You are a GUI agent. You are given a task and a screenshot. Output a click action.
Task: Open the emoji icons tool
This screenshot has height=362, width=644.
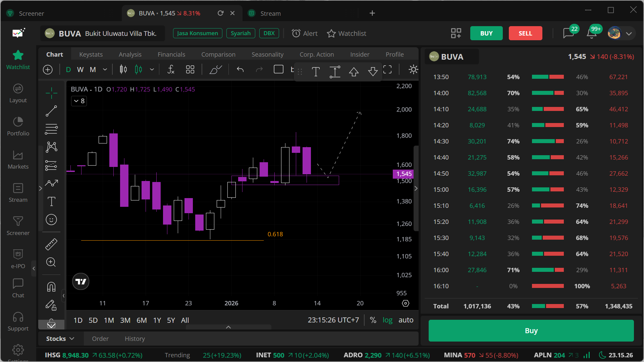pos(51,220)
